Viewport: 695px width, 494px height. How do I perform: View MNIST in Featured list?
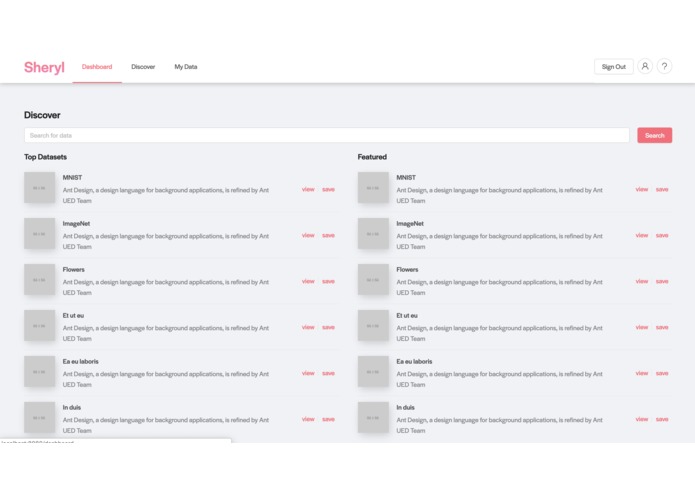(642, 190)
